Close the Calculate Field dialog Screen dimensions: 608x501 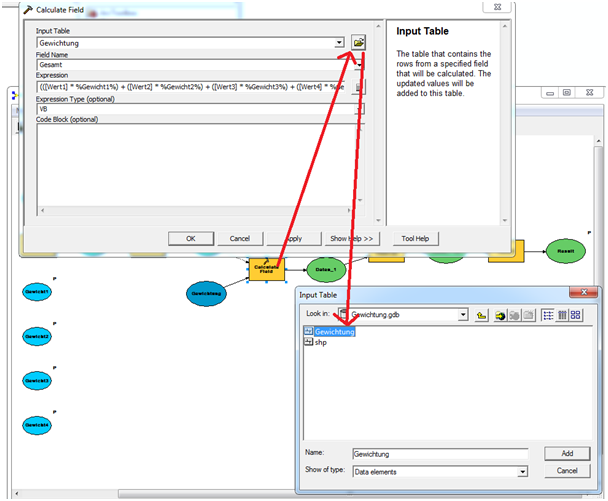coord(498,7)
